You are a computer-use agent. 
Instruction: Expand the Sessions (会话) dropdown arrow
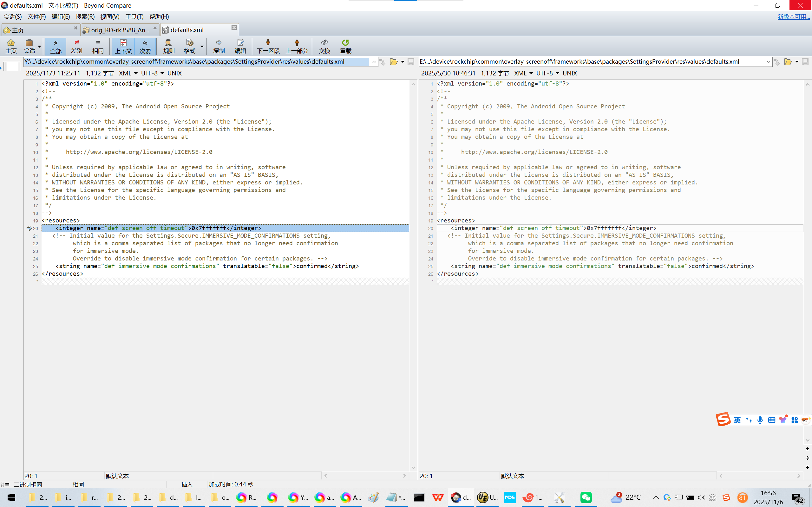(x=40, y=47)
